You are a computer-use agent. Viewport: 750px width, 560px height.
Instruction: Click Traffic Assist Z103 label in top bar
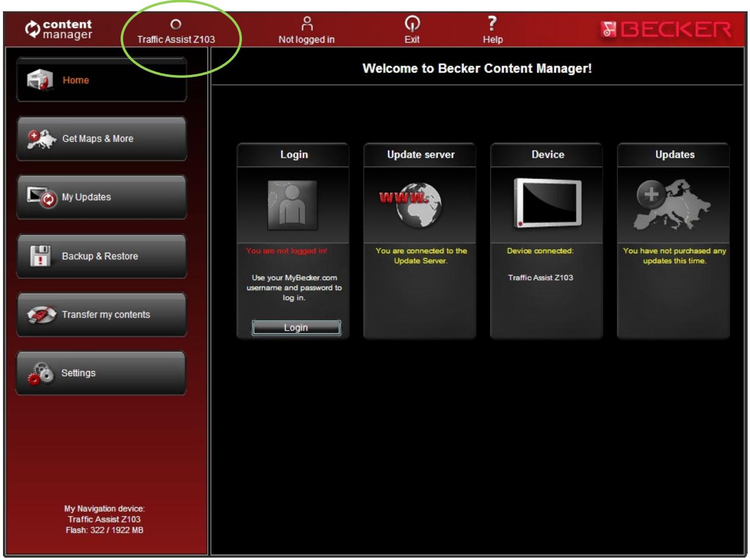(176, 40)
